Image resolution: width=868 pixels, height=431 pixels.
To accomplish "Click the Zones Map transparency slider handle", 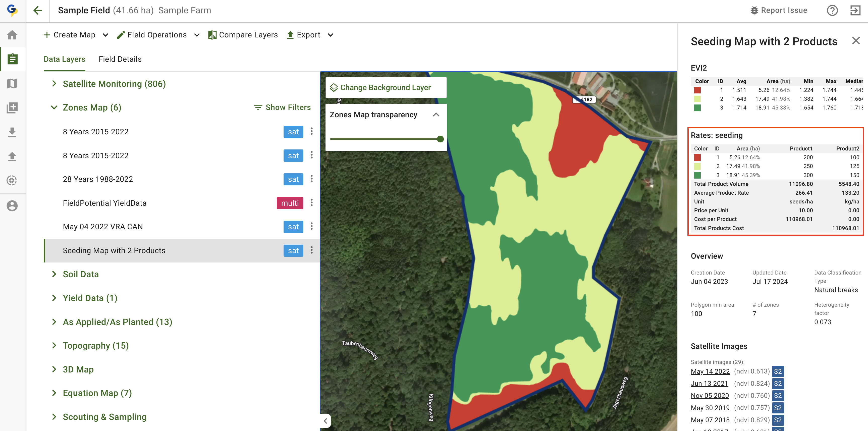I will pos(440,139).
